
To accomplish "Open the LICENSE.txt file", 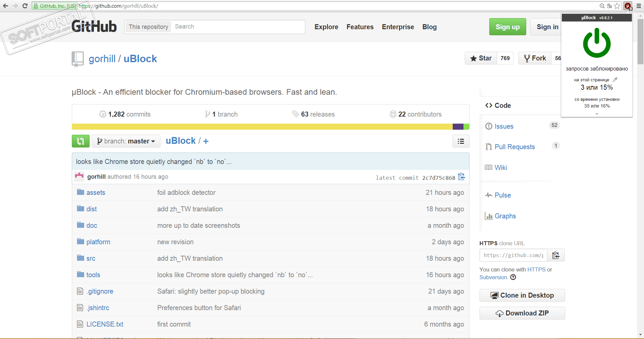I will click(105, 324).
